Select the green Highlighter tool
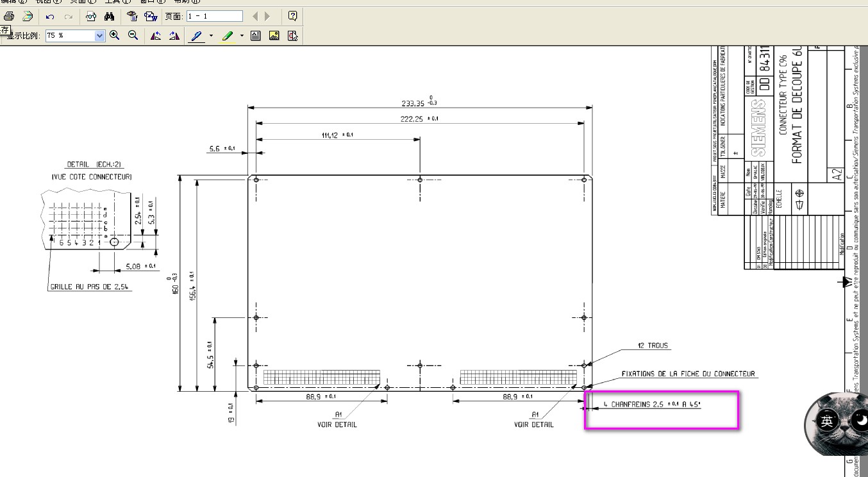Viewport: 868px width, 477px height. [x=228, y=36]
